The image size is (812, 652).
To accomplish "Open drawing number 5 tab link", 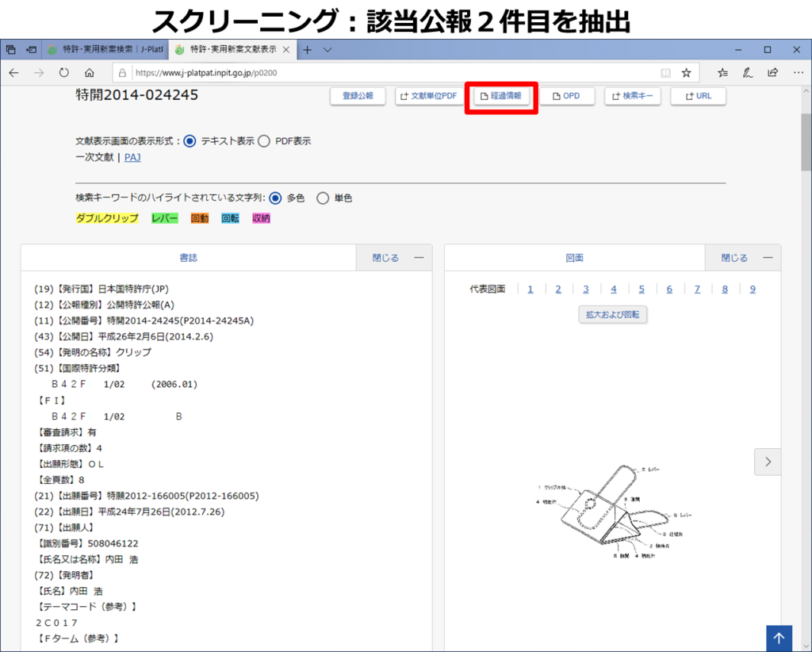I will click(x=642, y=290).
